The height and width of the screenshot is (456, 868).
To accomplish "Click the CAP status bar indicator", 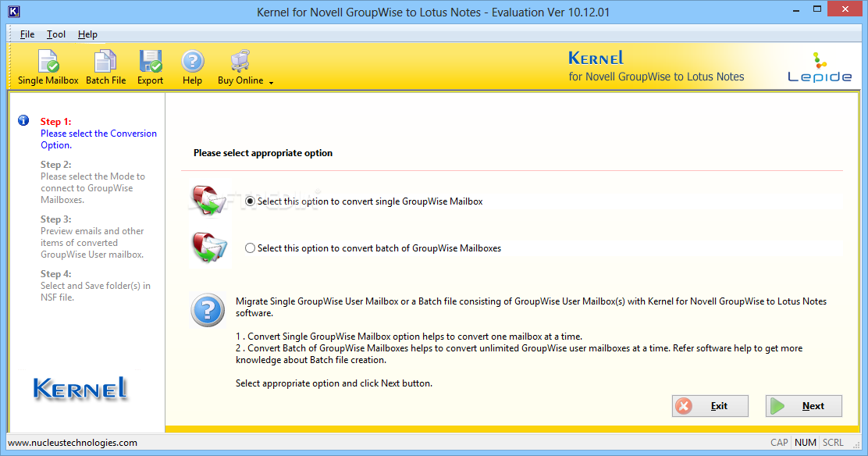I will (779, 443).
